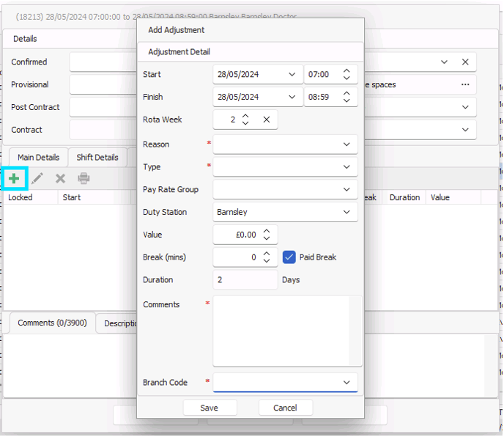Expand the Reason dropdown
This screenshot has width=504, height=437.
pyautogui.click(x=346, y=144)
